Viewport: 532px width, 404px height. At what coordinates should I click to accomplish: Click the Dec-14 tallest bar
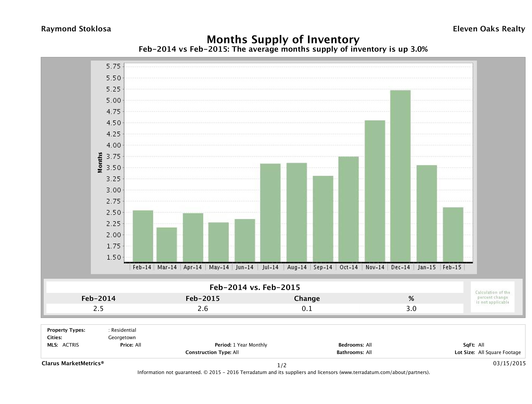(400, 176)
